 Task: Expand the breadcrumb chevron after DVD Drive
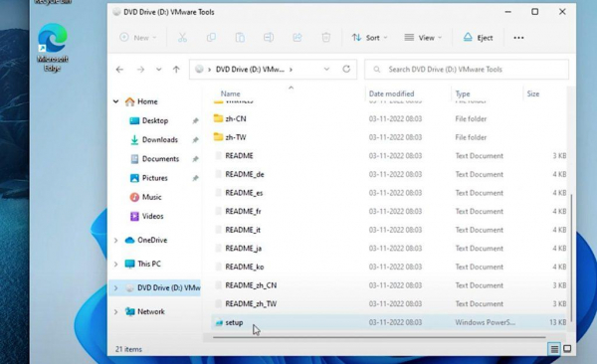pos(291,70)
